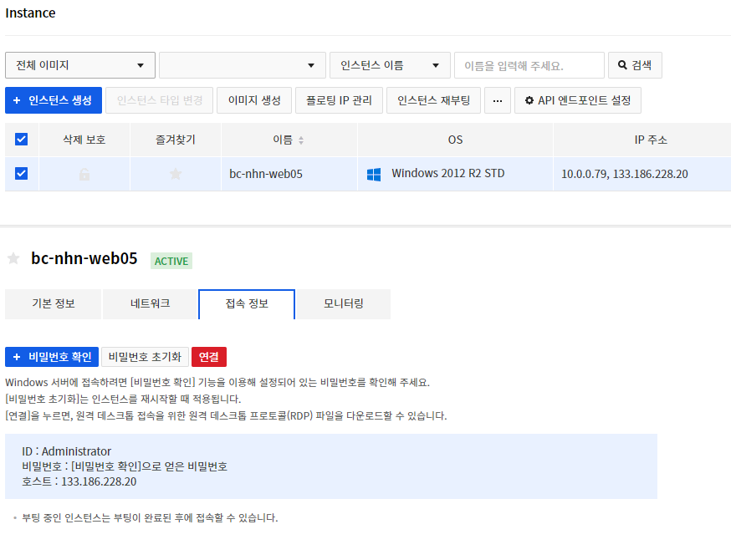Uncheck the bc-nhn-web05 row checkbox
This screenshot has height=560, width=731.
pos(21,173)
